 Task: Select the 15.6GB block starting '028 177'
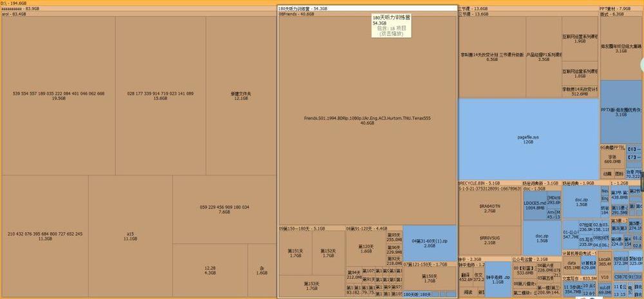160,96
